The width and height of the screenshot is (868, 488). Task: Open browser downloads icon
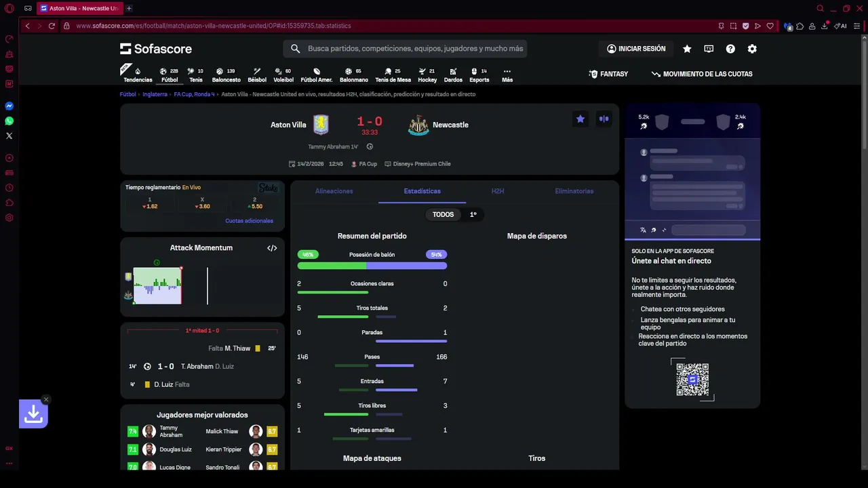coord(825,26)
